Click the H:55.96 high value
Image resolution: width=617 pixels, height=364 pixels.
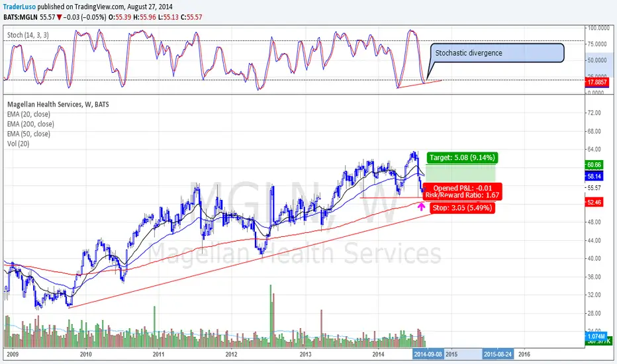point(145,17)
